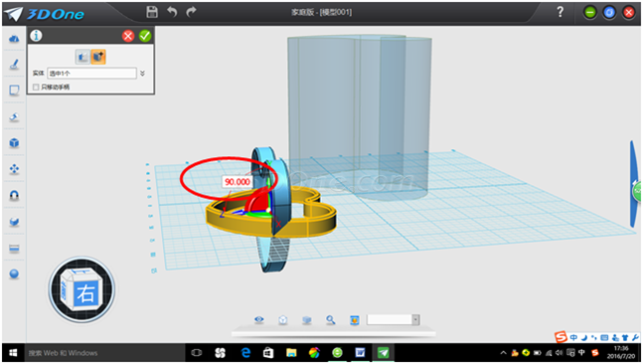
Task: Expand the entity options double chevron
Action: pos(142,74)
